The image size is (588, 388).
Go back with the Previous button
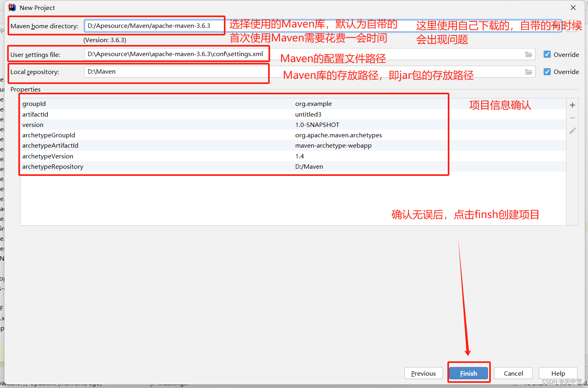coord(423,373)
